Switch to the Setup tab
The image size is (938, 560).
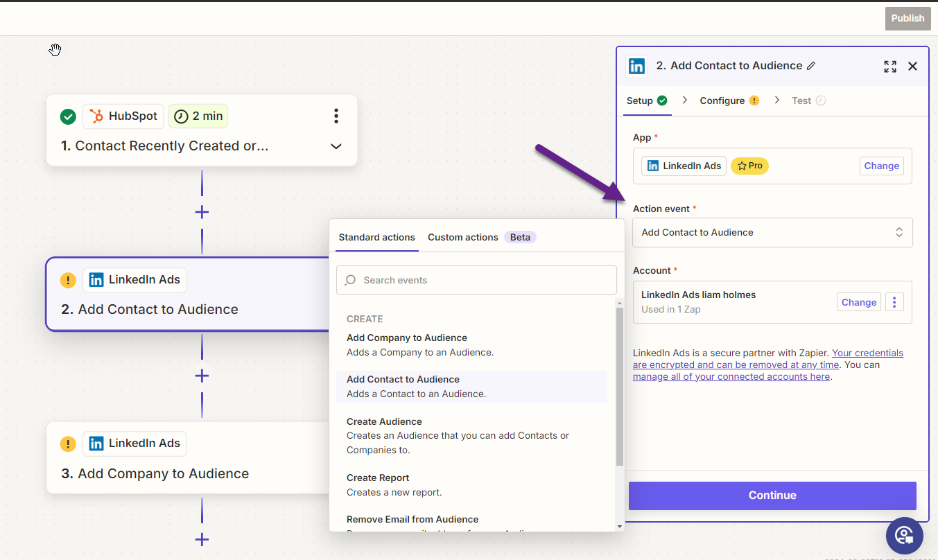(x=647, y=100)
